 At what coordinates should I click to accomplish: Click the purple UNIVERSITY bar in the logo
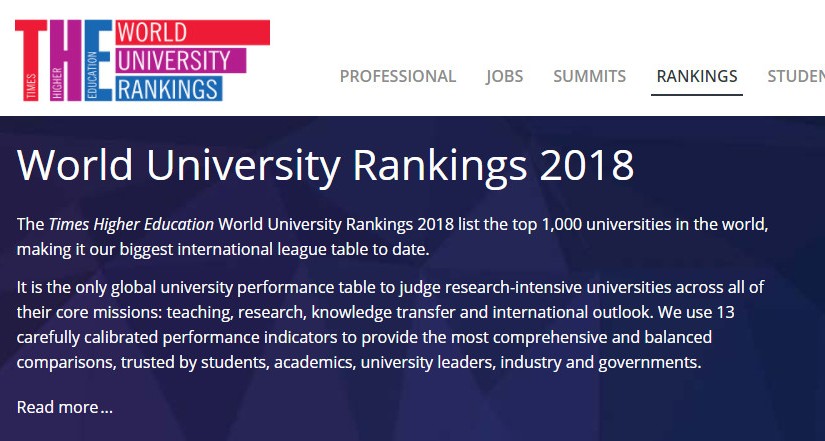[x=176, y=60]
